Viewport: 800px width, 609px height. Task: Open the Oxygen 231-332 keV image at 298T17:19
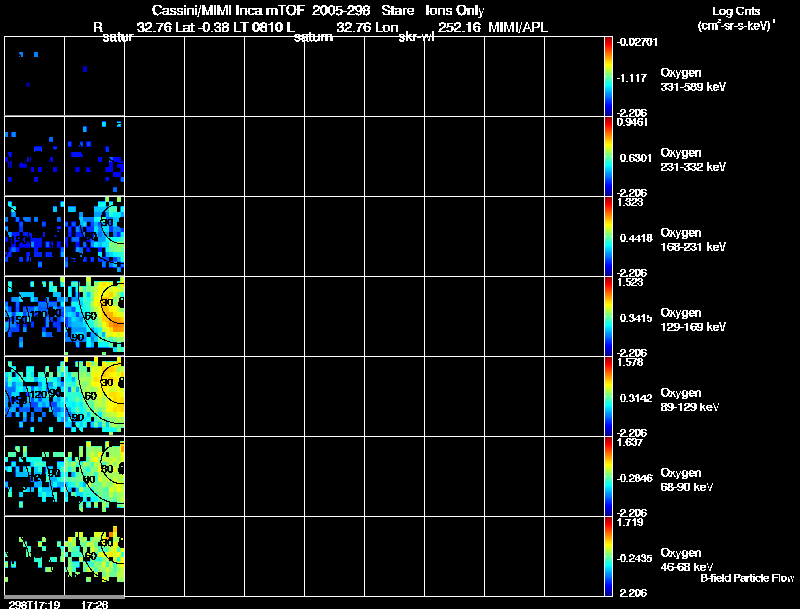tap(35, 156)
